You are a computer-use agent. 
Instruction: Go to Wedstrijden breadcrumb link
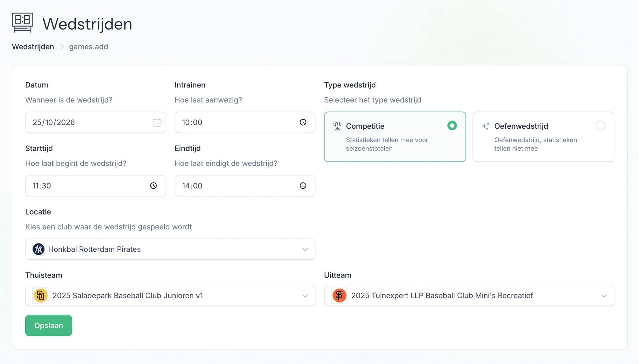point(33,47)
